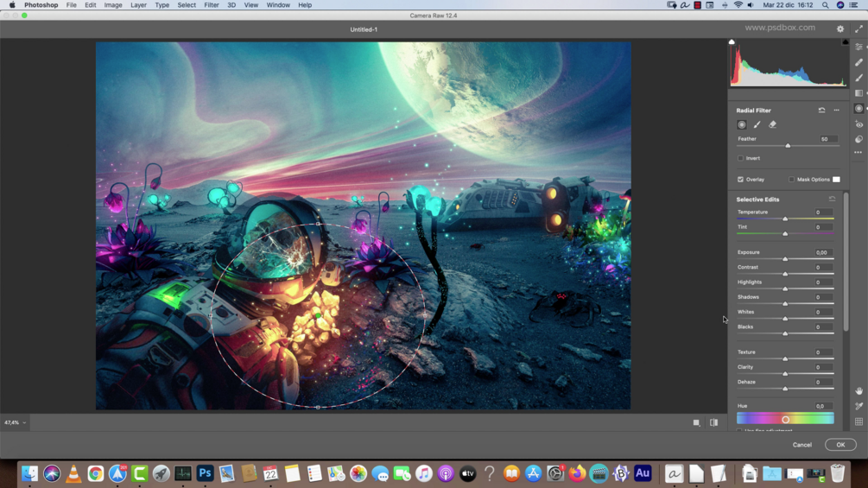Open the Window menu

point(278,5)
